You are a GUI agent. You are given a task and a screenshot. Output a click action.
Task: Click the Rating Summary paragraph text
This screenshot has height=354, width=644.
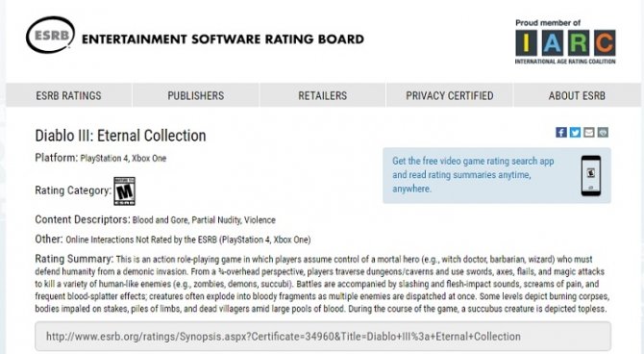point(322,284)
